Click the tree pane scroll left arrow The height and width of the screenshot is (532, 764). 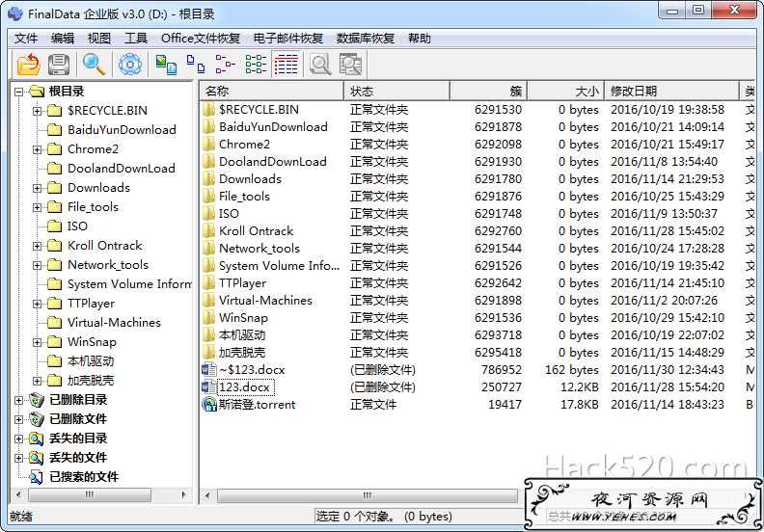click(18, 495)
